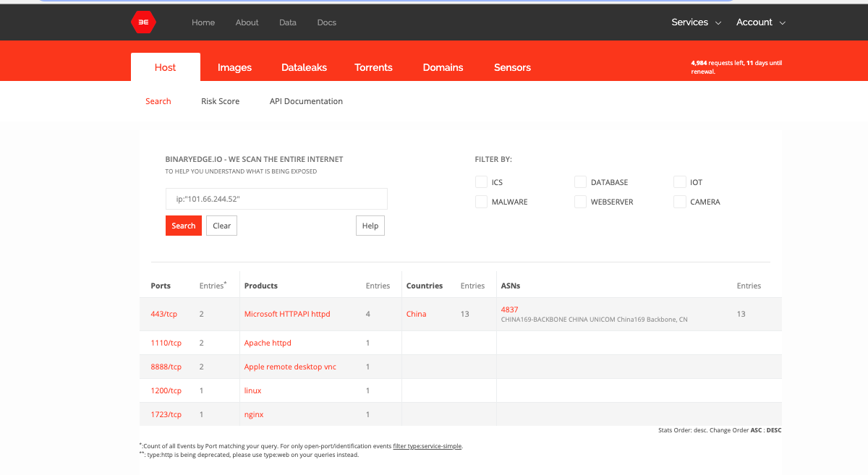This screenshot has height=475, width=868.
Task: Click the ASNs column header
Action: (511, 286)
